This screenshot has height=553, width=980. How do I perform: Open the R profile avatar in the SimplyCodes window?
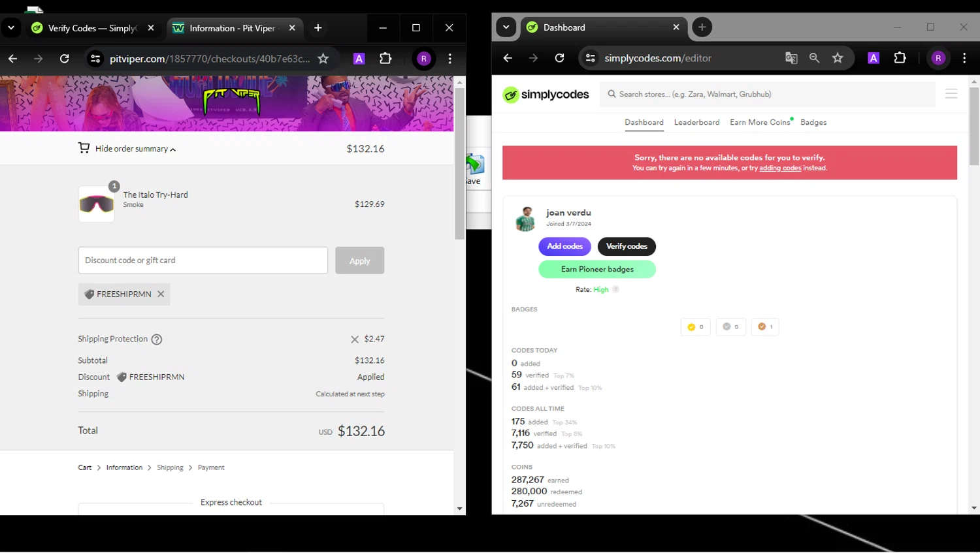(938, 58)
